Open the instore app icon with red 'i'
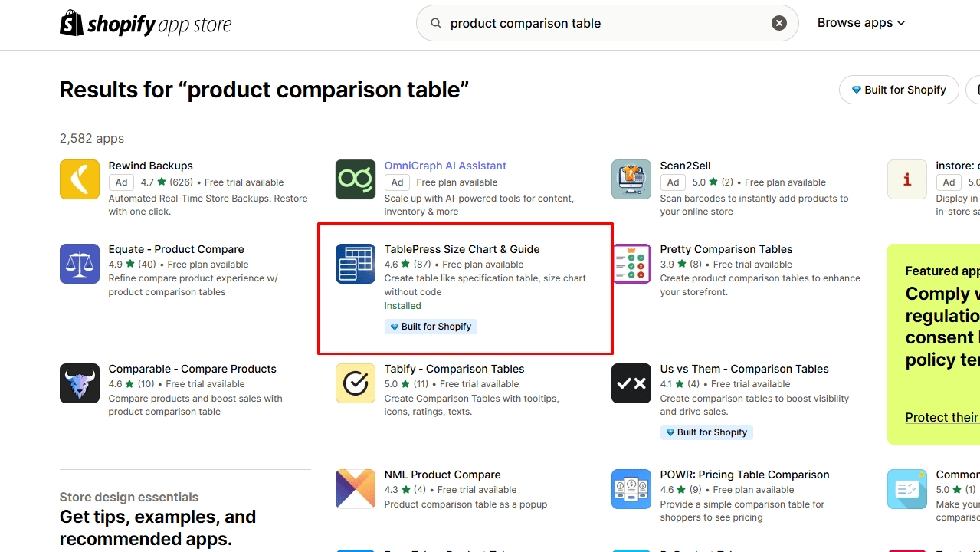 907,179
